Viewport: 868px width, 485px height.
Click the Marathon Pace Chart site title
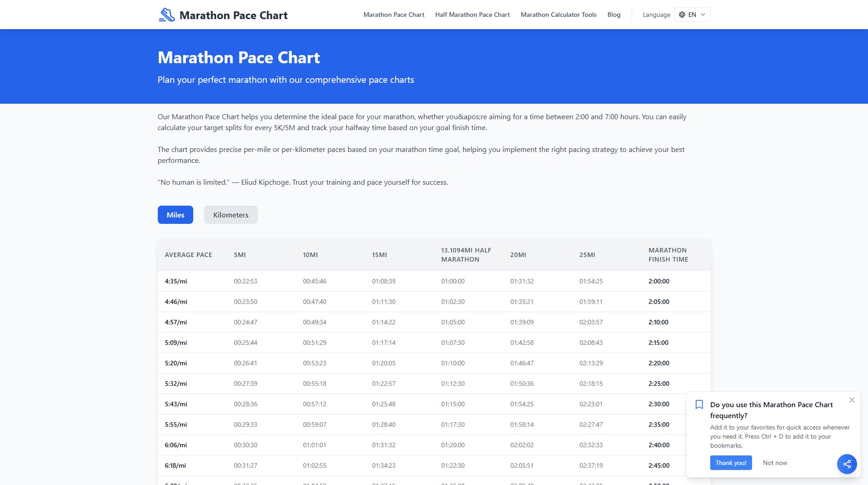(x=233, y=15)
